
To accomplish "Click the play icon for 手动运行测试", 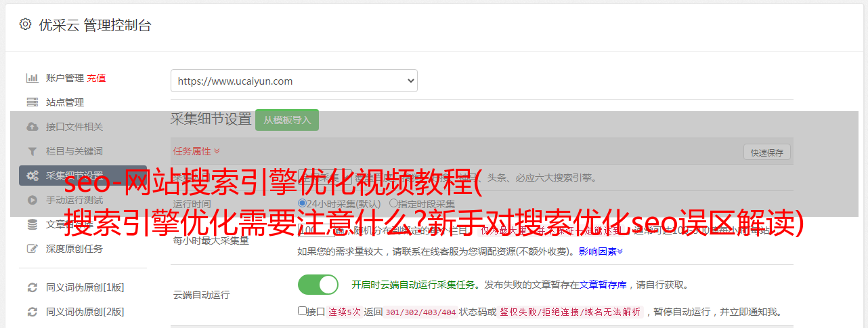I will click(32, 200).
